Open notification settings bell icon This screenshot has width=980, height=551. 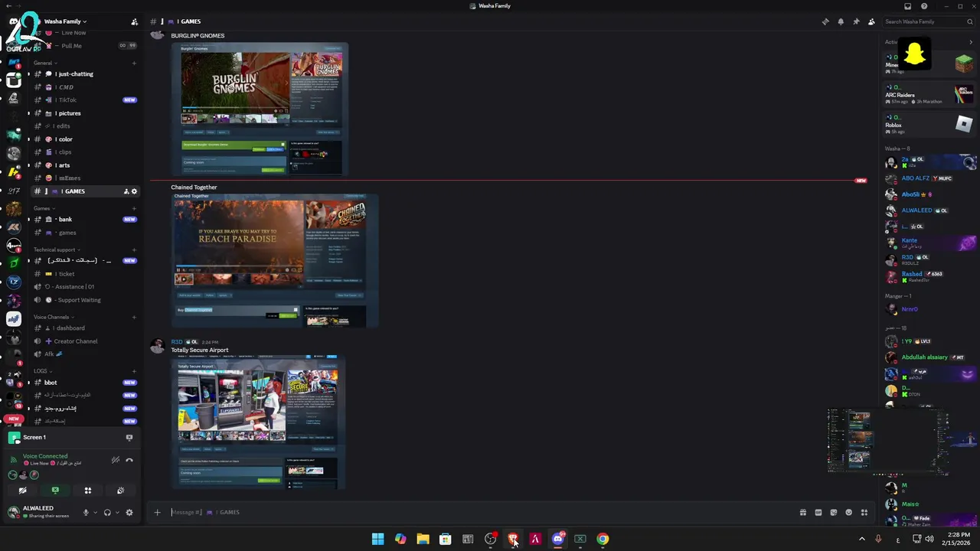(841, 21)
